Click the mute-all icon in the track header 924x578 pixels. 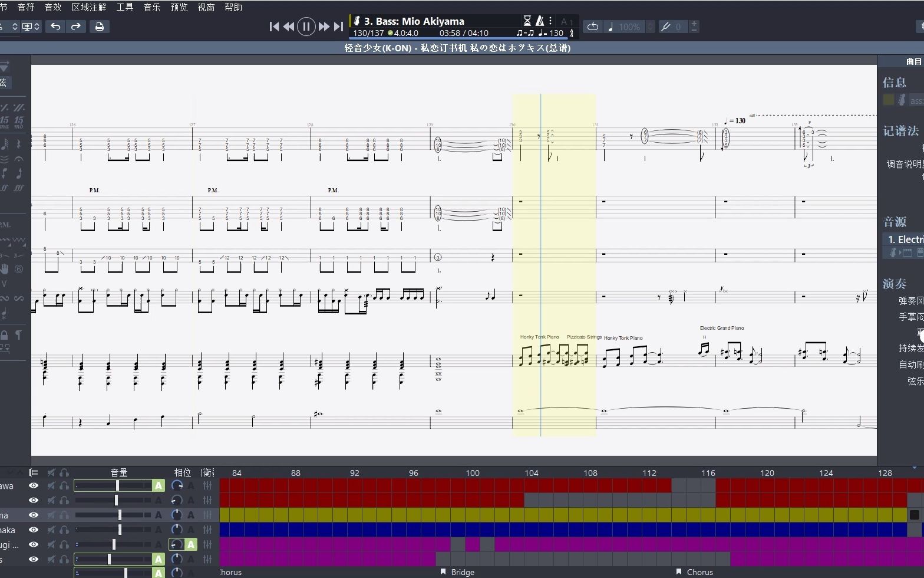(51, 472)
